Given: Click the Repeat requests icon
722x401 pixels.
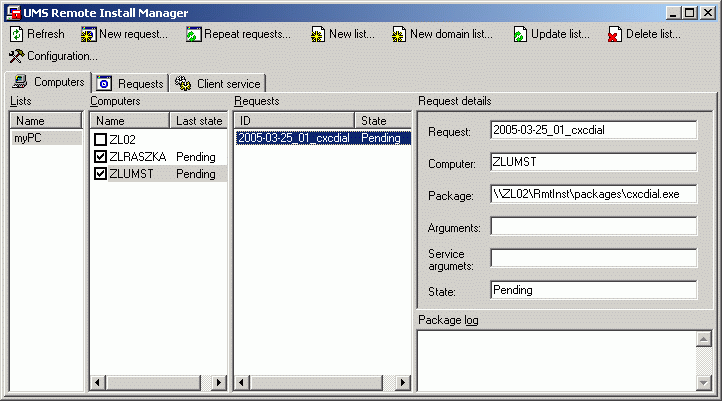Looking at the screenshot, I should pos(193,35).
